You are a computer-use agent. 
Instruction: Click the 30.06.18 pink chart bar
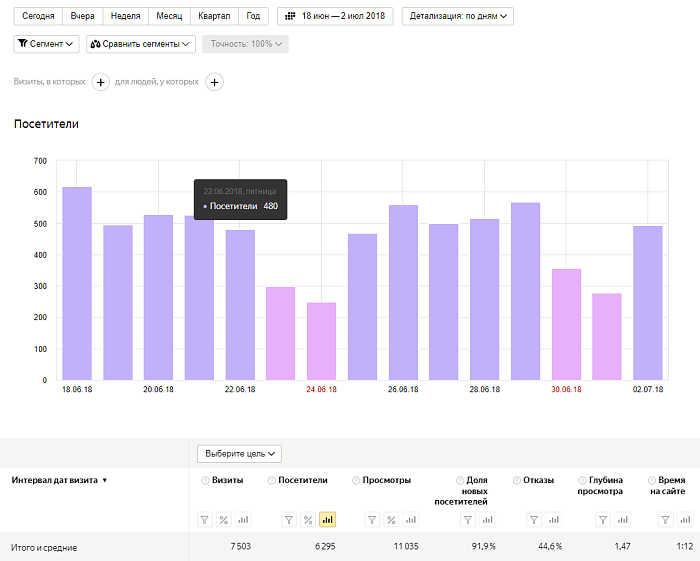(x=567, y=324)
